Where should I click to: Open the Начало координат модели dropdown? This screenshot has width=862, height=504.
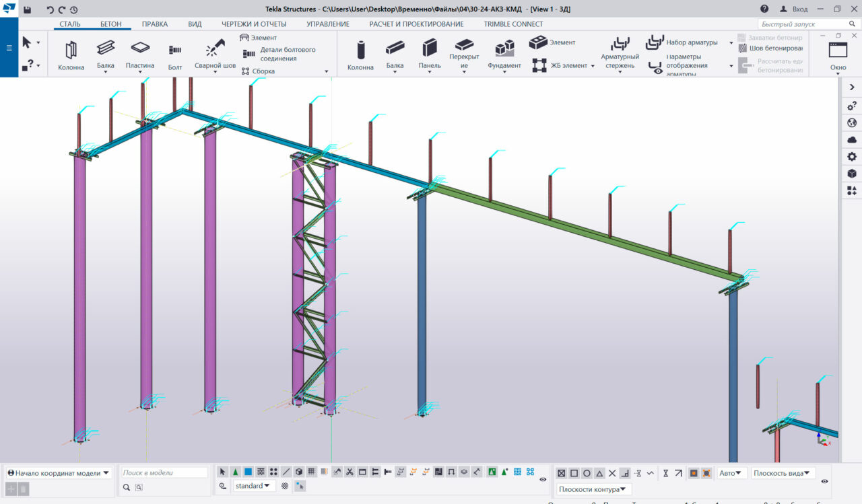pyautogui.click(x=58, y=473)
